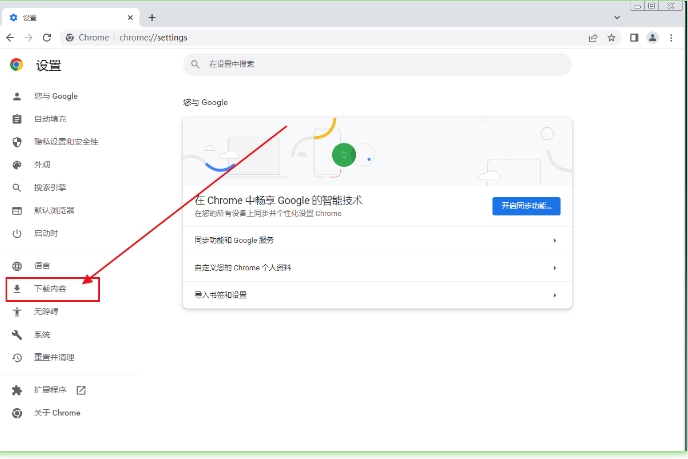Click the accessibility figure icon beside 无障碍
Image resolution: width=688 pixels, height=459 pixels.
17,312
